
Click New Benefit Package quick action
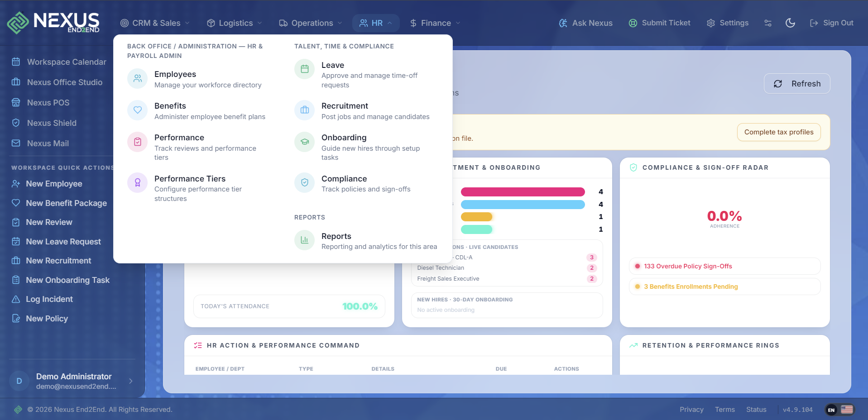(x=59, y=203)
